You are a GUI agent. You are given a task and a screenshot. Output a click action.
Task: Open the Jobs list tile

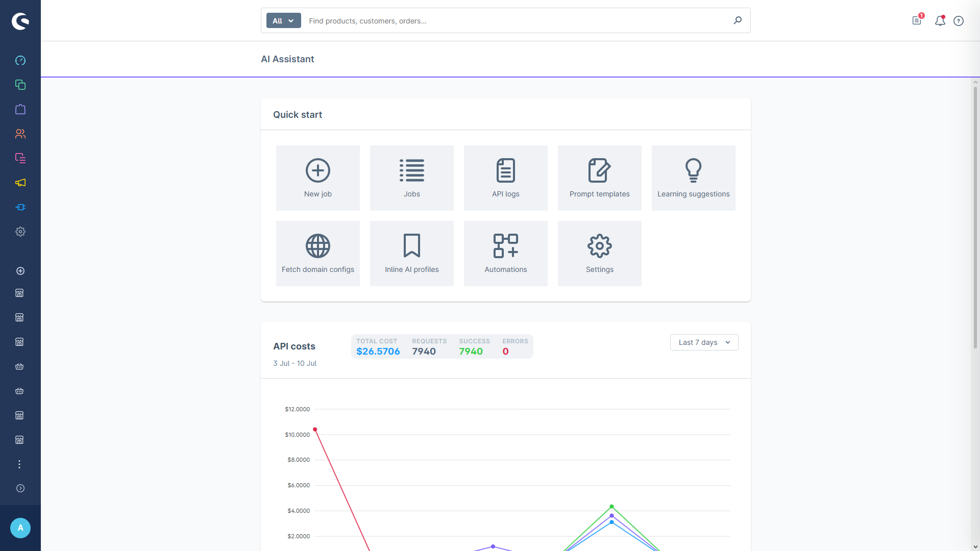[412, 178]
